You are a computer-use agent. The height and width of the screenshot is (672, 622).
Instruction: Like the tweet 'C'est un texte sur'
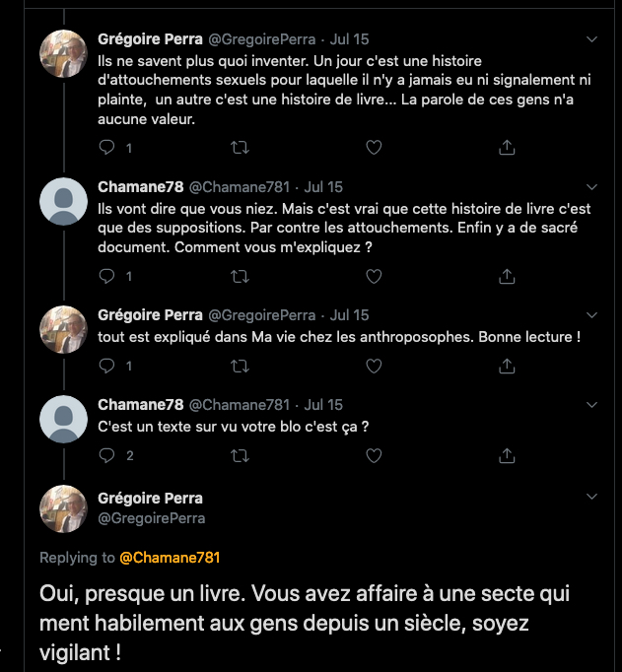coord(374,455)
